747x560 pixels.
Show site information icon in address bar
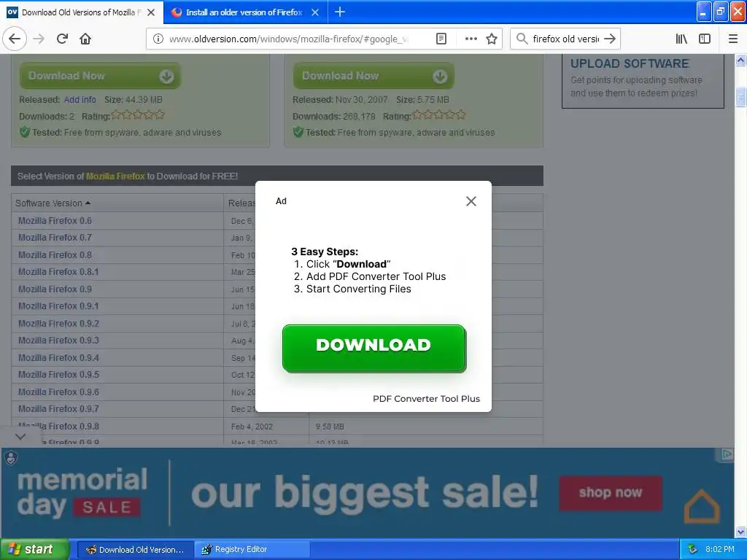coord(158,39)
